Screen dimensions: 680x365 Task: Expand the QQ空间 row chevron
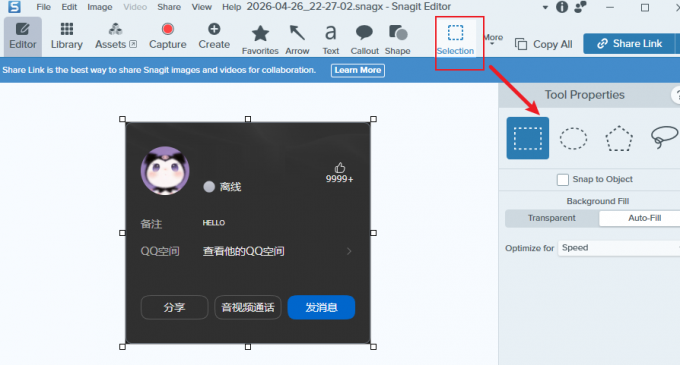pos(349,251)
